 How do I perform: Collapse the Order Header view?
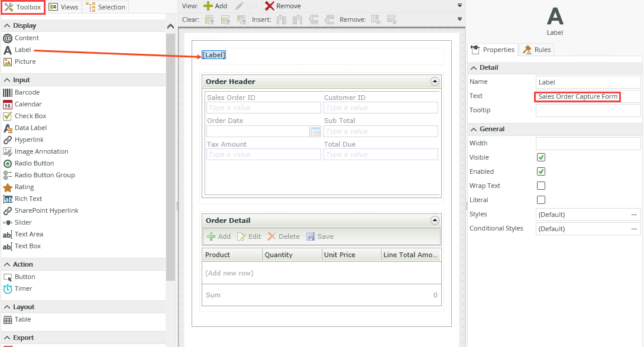click(435, 82)
